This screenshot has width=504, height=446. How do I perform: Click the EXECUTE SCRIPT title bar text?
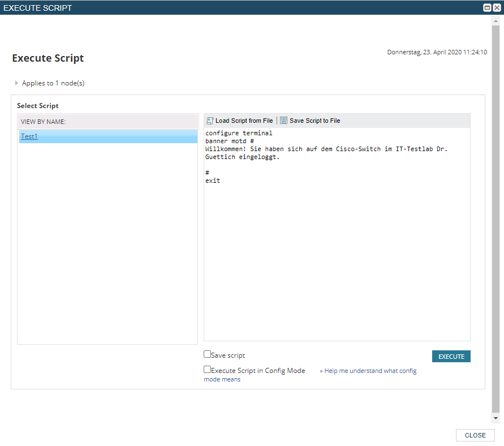38,8
